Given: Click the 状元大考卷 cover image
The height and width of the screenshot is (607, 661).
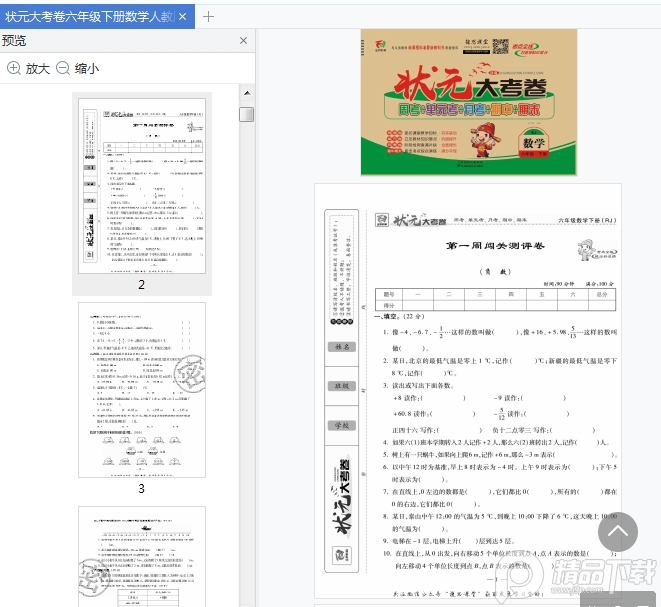Looking at the screenshot, I should [469, 102].
